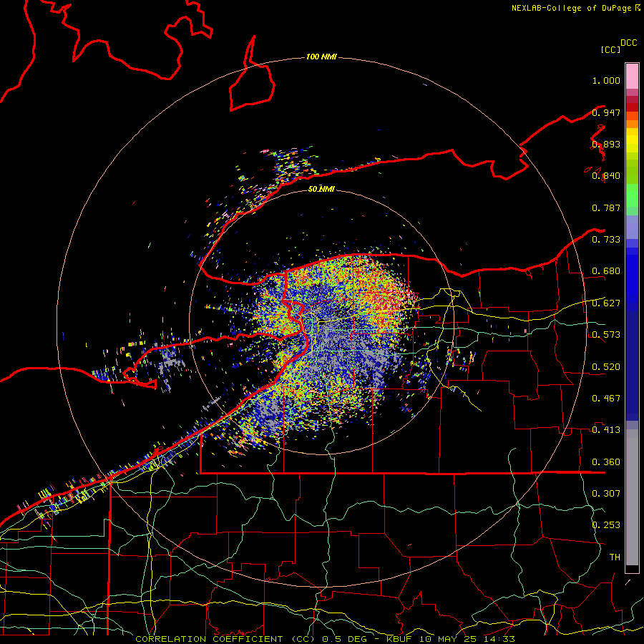
Task: Click the 50 NMI range ring label
Action: 321,189
